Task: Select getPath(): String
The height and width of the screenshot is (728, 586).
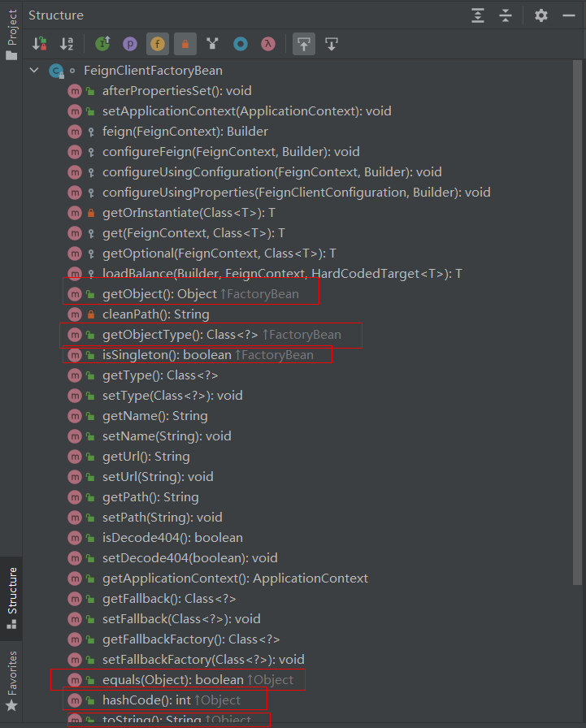Action: pyautogui.click(x=150, y=497)
